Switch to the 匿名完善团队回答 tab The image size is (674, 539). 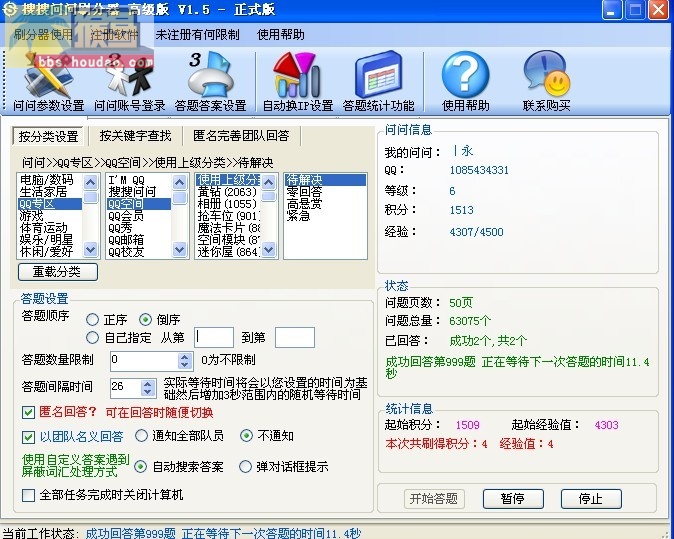(x=241, y=136)
